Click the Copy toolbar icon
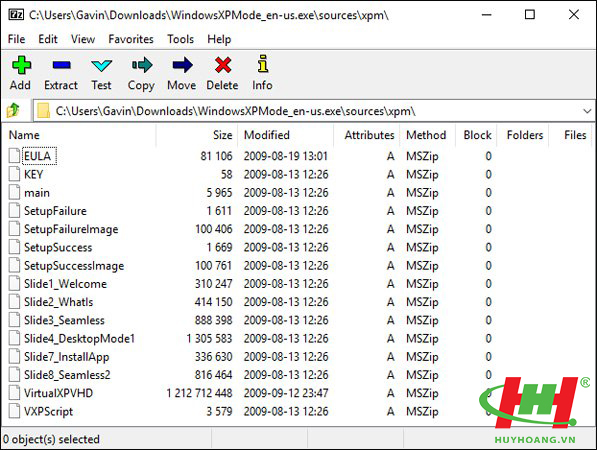This screenshot has height=450, width=597. (x=142, y=65)
